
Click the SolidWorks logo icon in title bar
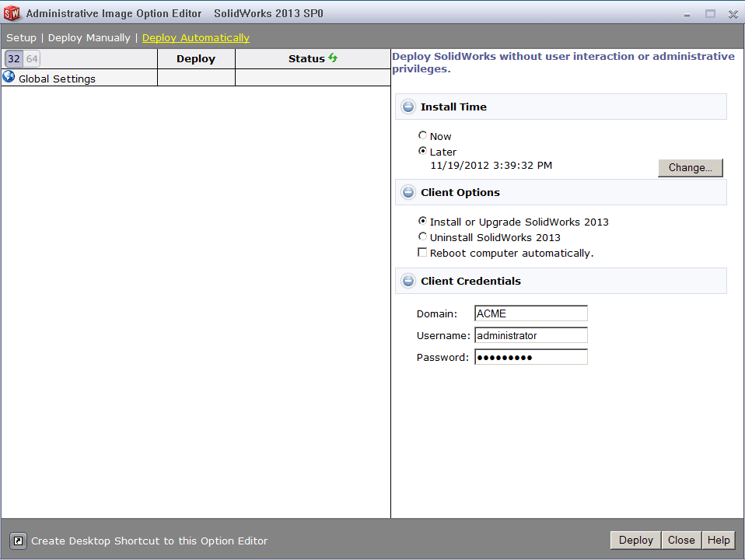pyautogui.click(x=12, y=13)
